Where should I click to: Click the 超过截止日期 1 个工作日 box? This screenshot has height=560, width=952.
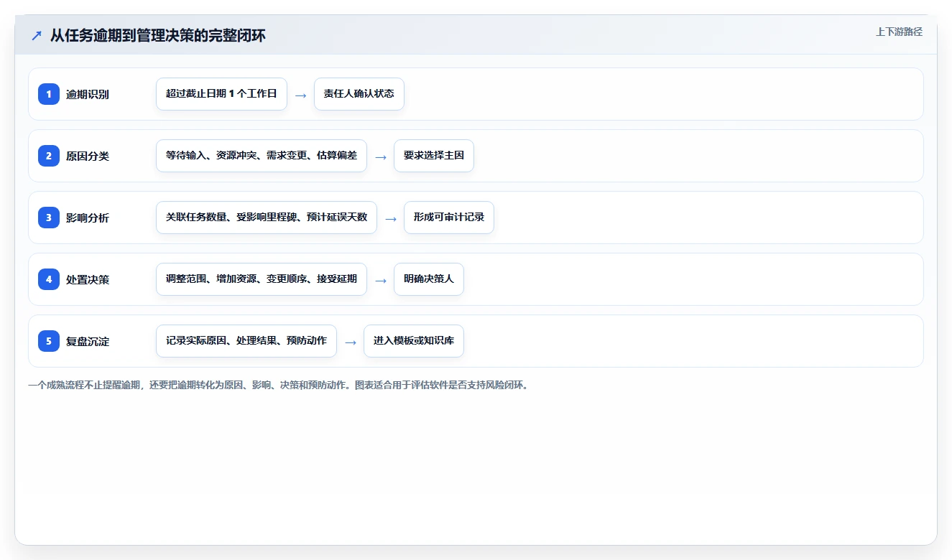pyautogui.click(x=221, y=94)
